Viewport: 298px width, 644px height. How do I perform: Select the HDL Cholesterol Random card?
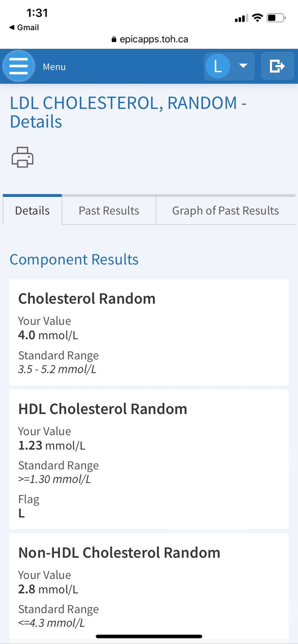149,459
